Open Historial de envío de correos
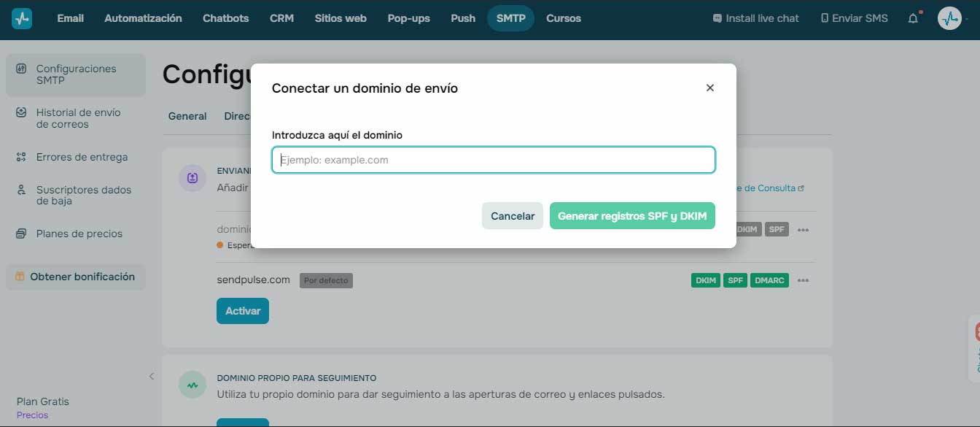Viewport: 980px width, 427px height. pyautogui.click(x=77, y=118)
